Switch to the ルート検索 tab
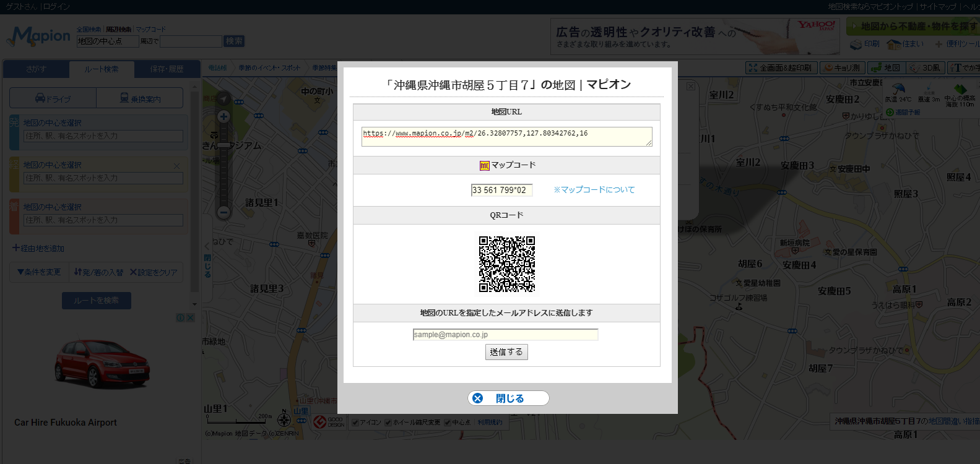Screen dimensions: 980x464 (102, 69)
